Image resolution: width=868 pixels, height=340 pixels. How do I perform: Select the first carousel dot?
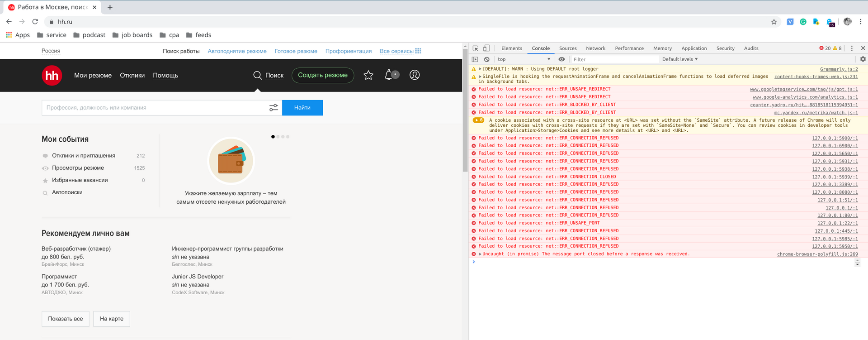pos(273,136)
